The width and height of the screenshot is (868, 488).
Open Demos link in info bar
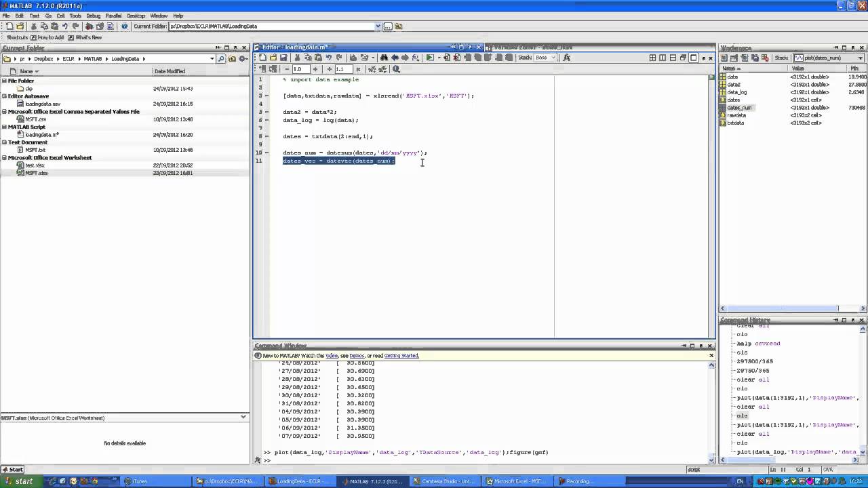[x=357, y=356]
